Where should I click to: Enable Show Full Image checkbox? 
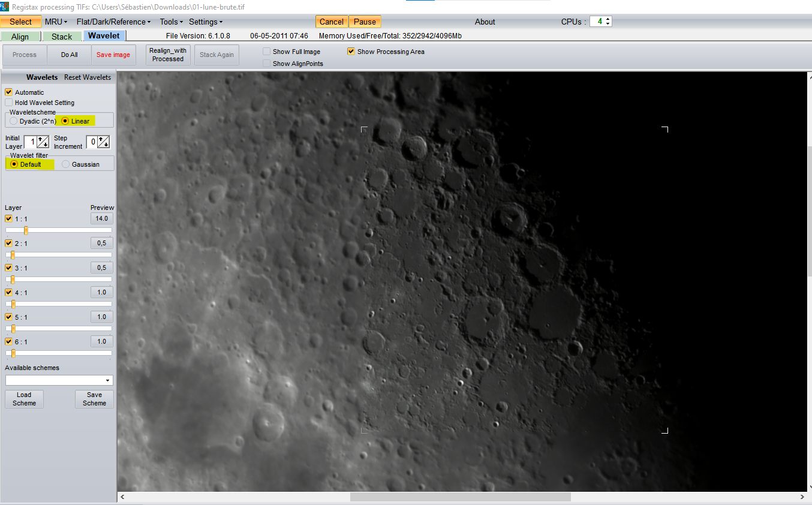(267, 52)
